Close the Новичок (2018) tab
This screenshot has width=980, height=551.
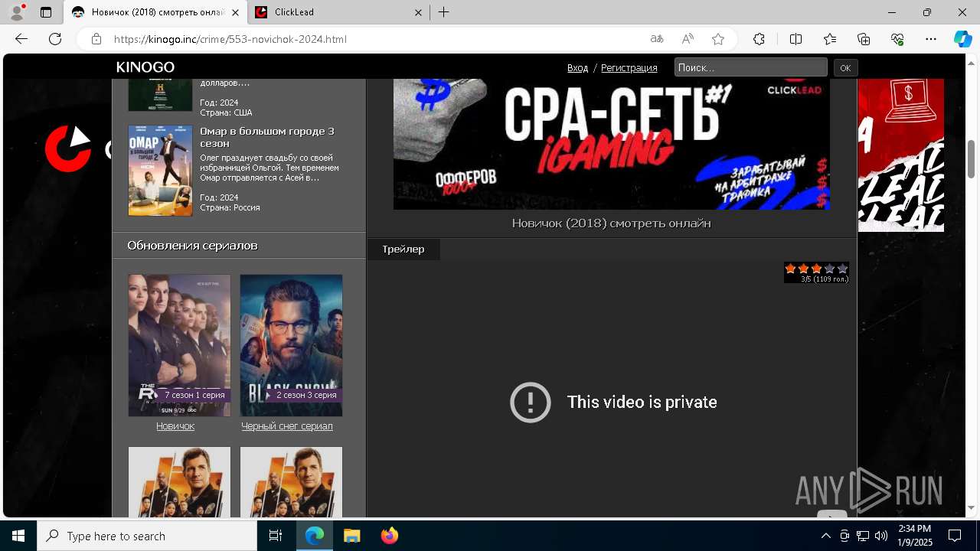[235, 12]
